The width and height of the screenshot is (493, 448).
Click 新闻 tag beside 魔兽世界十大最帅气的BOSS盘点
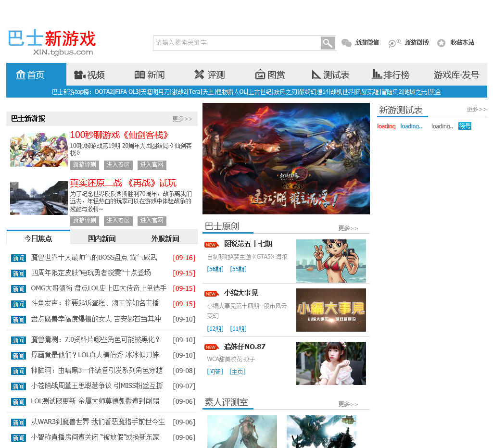tap(18, 258)
